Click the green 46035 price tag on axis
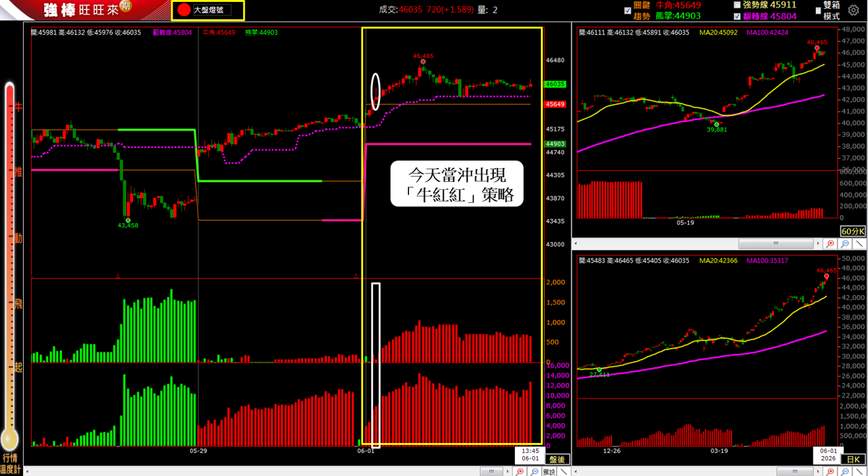This screenshot has width=868, height=476. pyautogui.click(x=555, y=85)
